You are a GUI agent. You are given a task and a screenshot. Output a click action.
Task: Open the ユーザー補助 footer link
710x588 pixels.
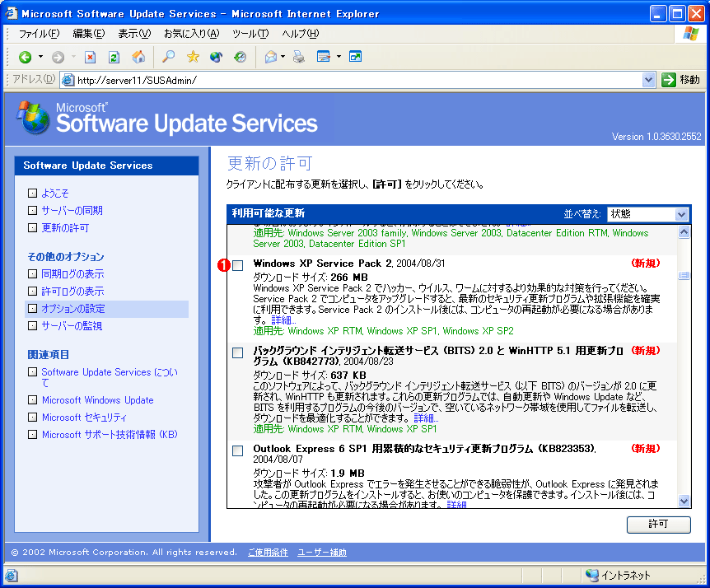pos(322,553)
